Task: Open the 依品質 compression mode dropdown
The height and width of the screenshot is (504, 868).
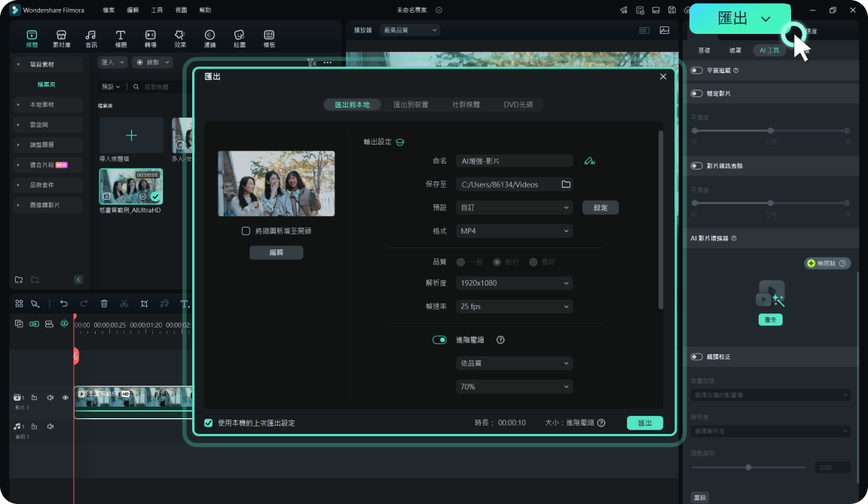Action: pyautogui.click(x=515, y=363)
